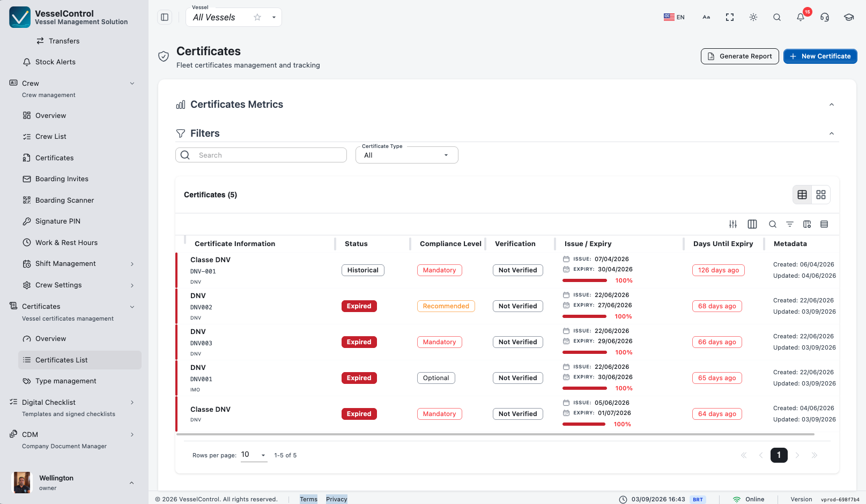Click Recommended compliance badge
Screen dimensions: 866x504
tap(446, 306)
